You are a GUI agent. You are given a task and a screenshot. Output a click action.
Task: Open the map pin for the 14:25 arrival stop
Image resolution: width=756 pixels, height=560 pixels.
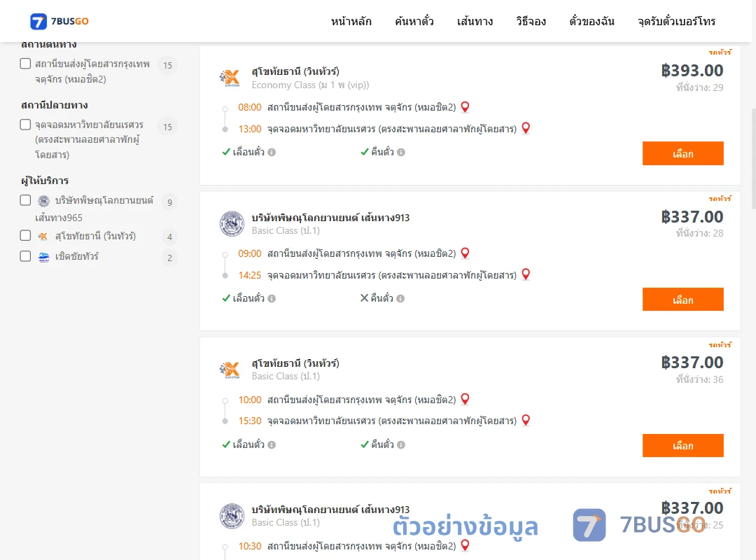click(526, 274)
